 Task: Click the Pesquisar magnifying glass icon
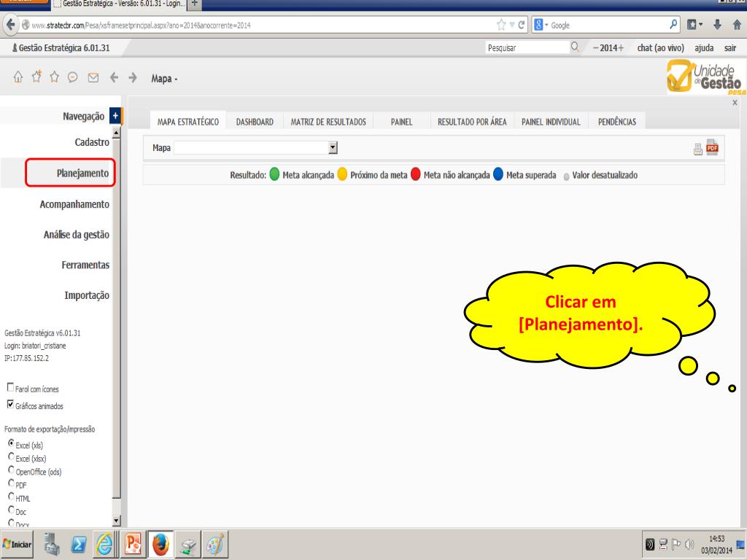[575, 47]
